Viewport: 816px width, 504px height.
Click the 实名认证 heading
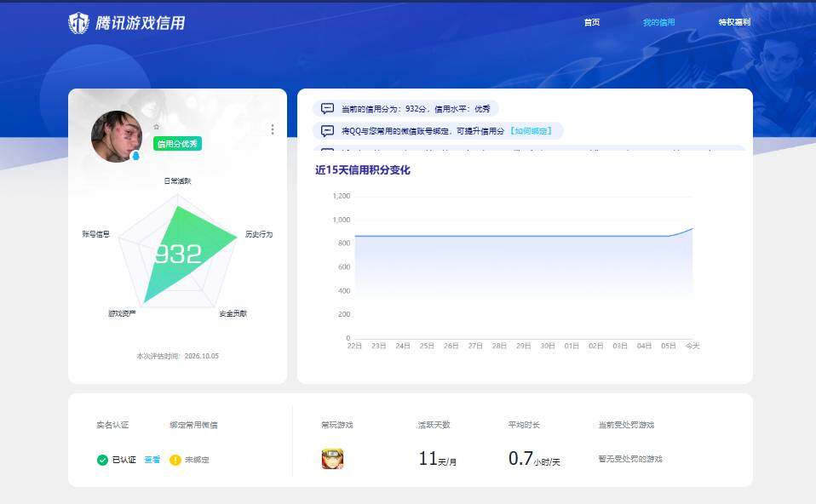pyautogui.click(x=112, y=425)
